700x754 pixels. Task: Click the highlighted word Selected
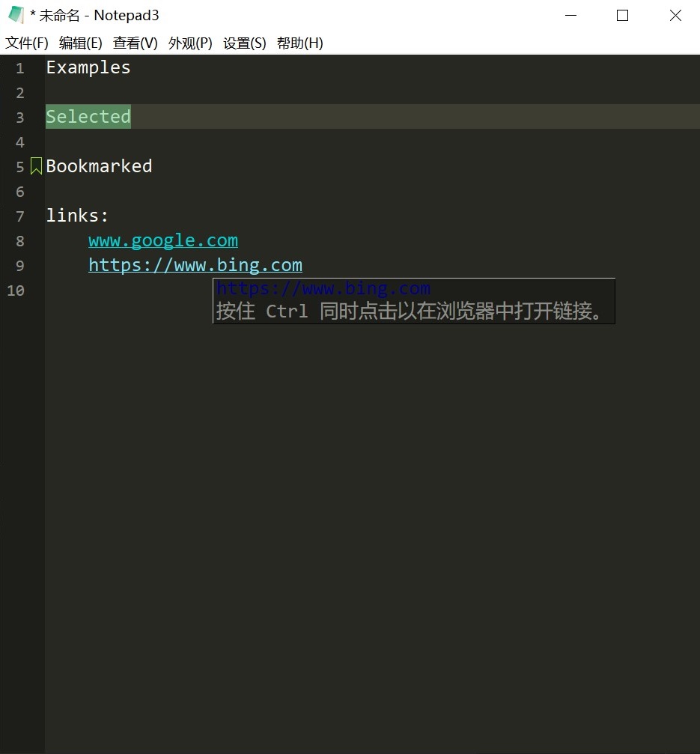pos(88,117)
